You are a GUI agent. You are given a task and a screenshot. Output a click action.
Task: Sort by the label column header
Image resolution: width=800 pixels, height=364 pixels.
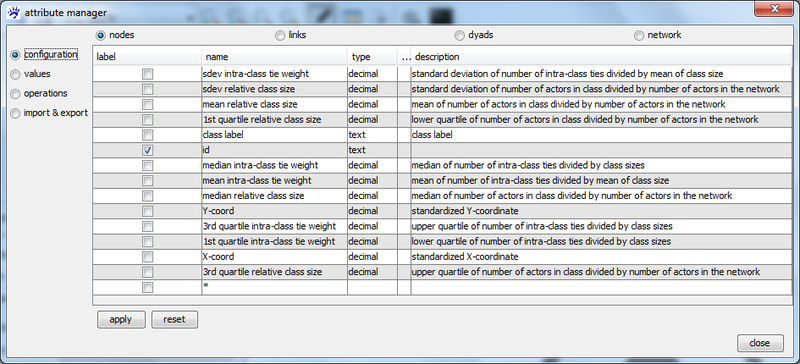coord(147,57)
